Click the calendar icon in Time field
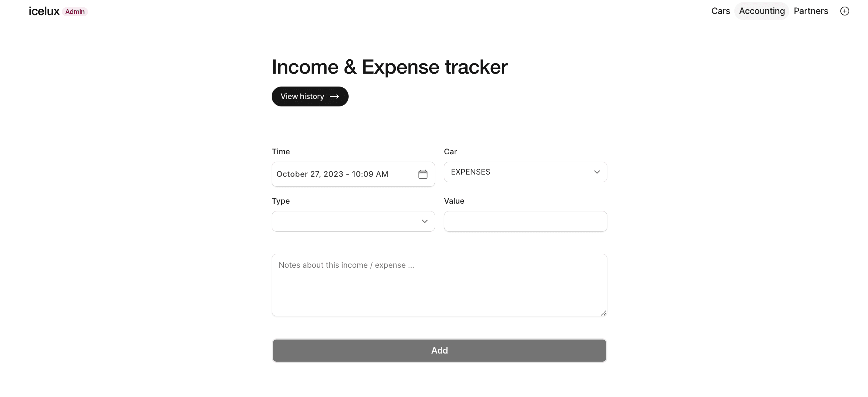 [x=423, y=174]
